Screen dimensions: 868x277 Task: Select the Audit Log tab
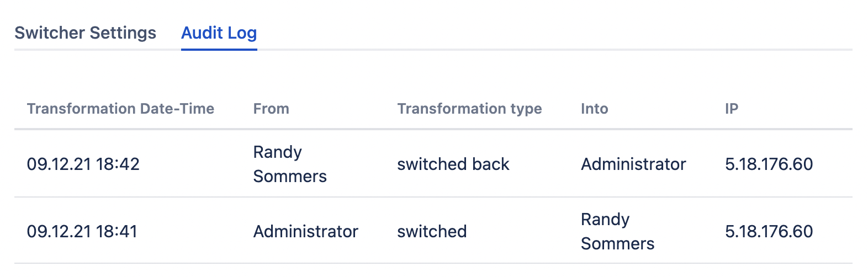click(219, 33)
